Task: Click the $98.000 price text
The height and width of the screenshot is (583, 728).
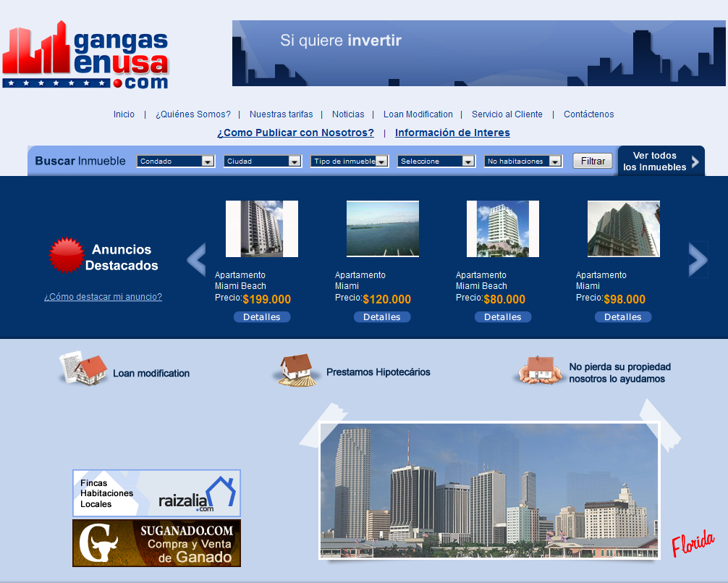Action: (625, 299)
